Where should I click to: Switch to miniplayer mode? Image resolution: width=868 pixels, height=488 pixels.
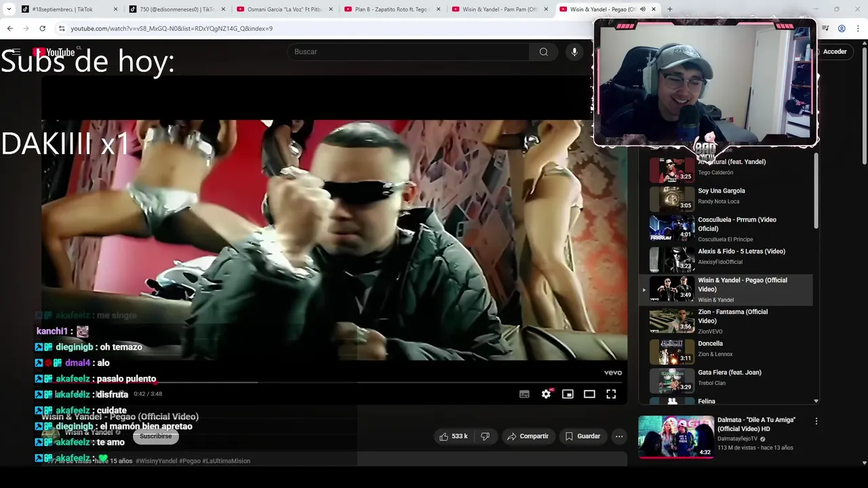pos(568,394)
